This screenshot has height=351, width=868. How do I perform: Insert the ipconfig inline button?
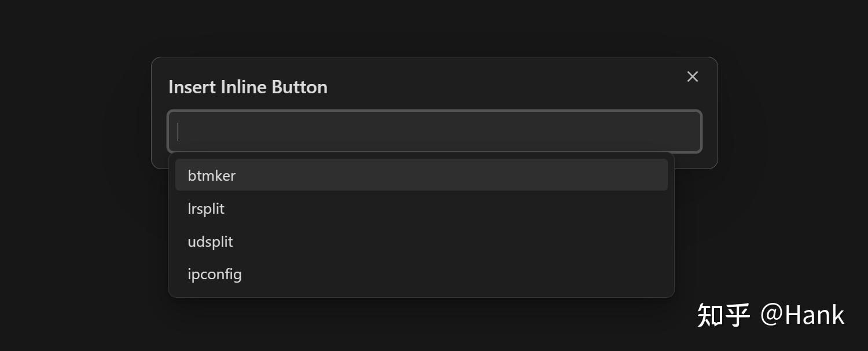pyautogui.click(x=421, y=274)
